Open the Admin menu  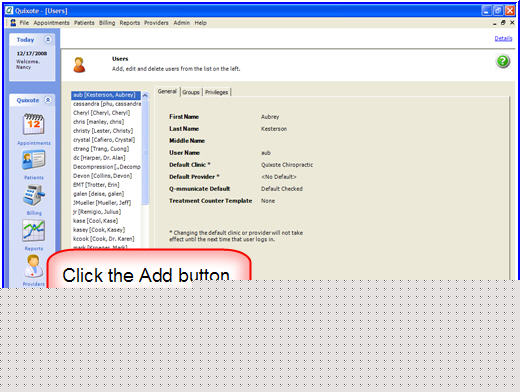[x=182, y=23]
